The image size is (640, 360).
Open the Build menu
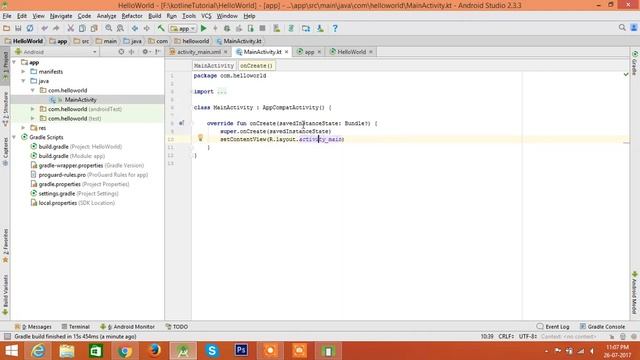tap(154, 16)
